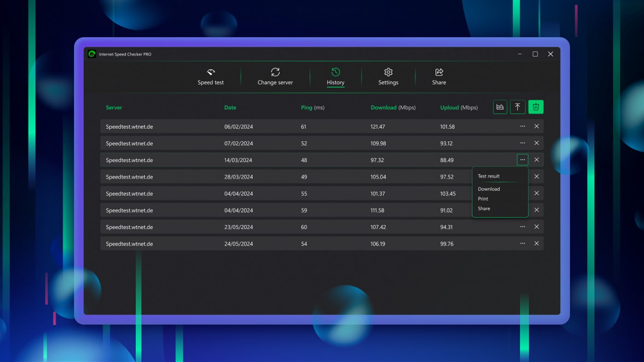Sort by the Date column header
This screenshot has height=362, width=644.
click(x=230, y=108)
